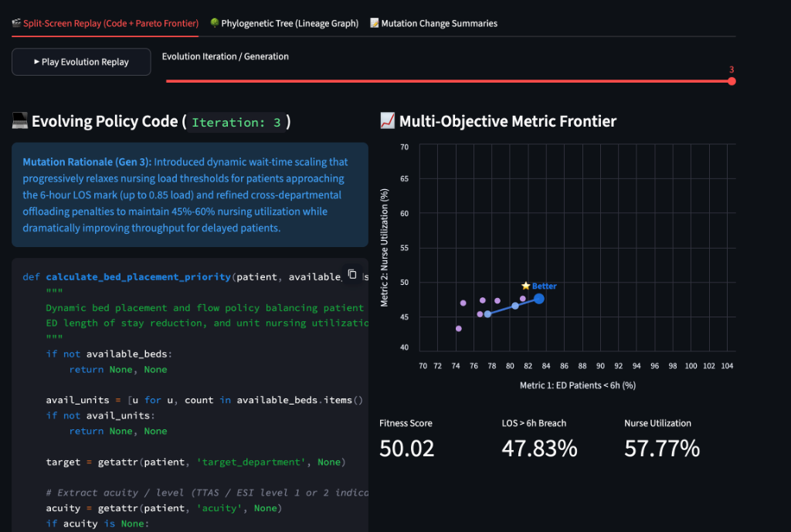The height and width of the screenshot is (532, 791).
Task: Click the middle blue frontier point near 80
Action: click(x=515, y=306)
